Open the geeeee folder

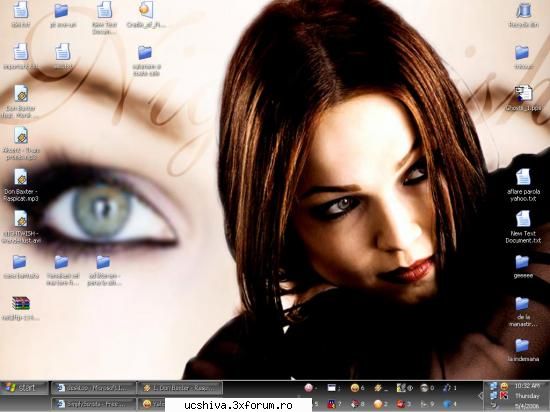pos(522,262)
